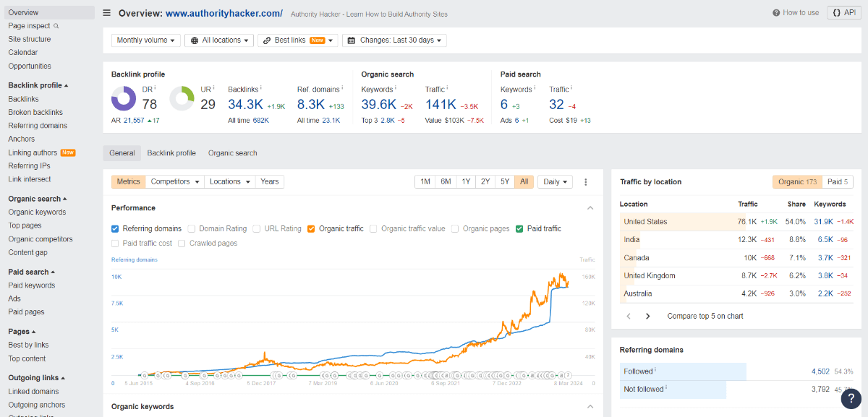Viewport: 868px width, 417px height.
Task: Open the Monthly volume dropdown
Action: point(146,40)
